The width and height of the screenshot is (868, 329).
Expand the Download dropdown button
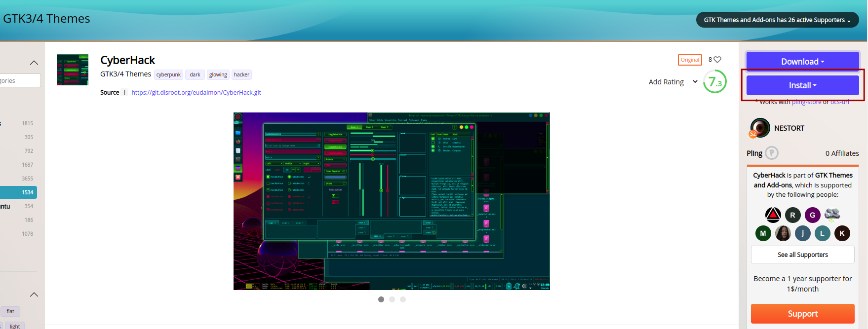(803, 62)
